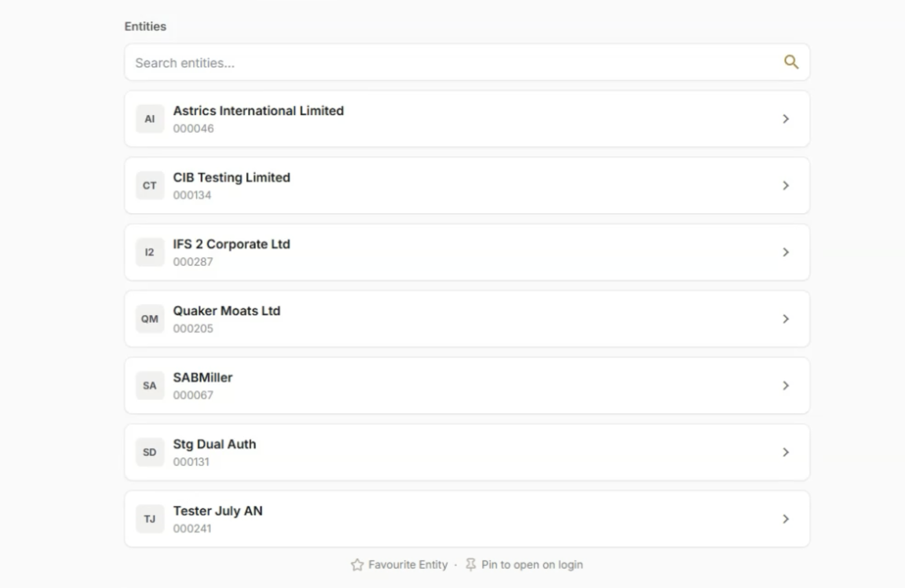
Task: Click the CT avatar badge
Action: tap(150, 186)
